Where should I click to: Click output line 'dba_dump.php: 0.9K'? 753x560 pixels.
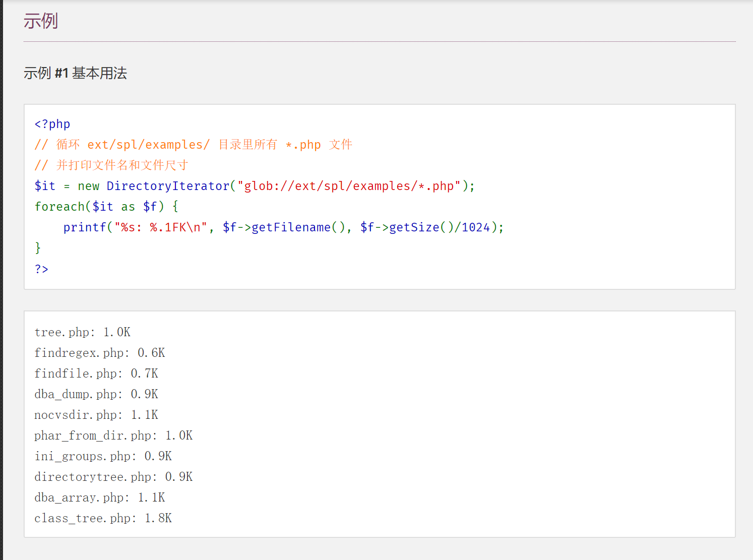96,394
